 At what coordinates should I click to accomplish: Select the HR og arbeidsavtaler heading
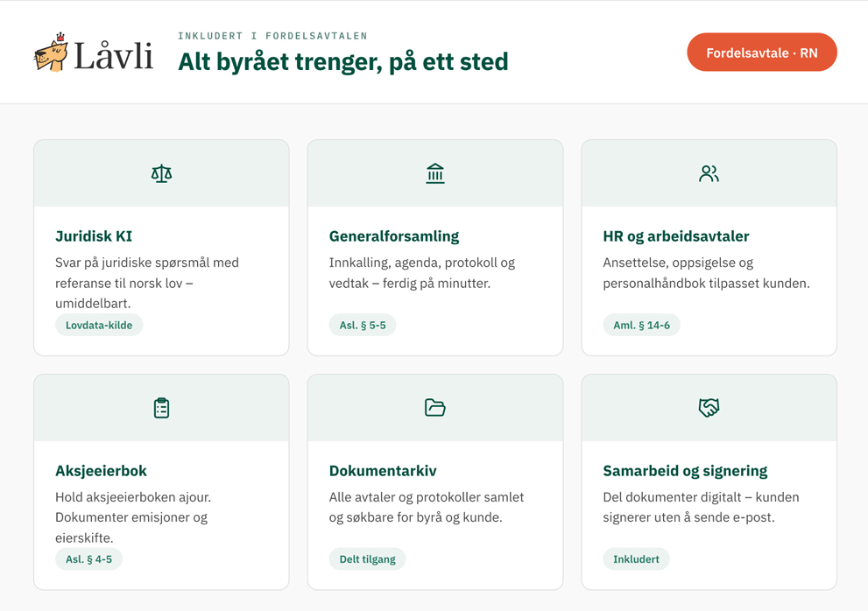[x=676, y=236]
